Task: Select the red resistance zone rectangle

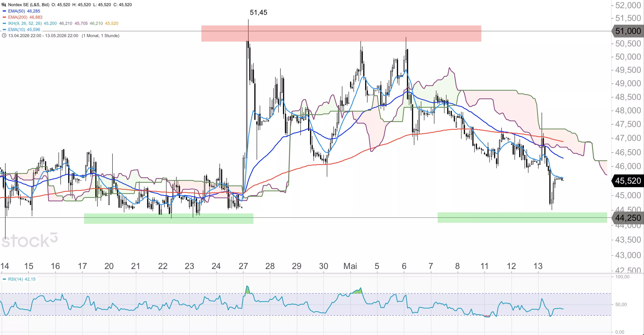Action: [341, 33]
